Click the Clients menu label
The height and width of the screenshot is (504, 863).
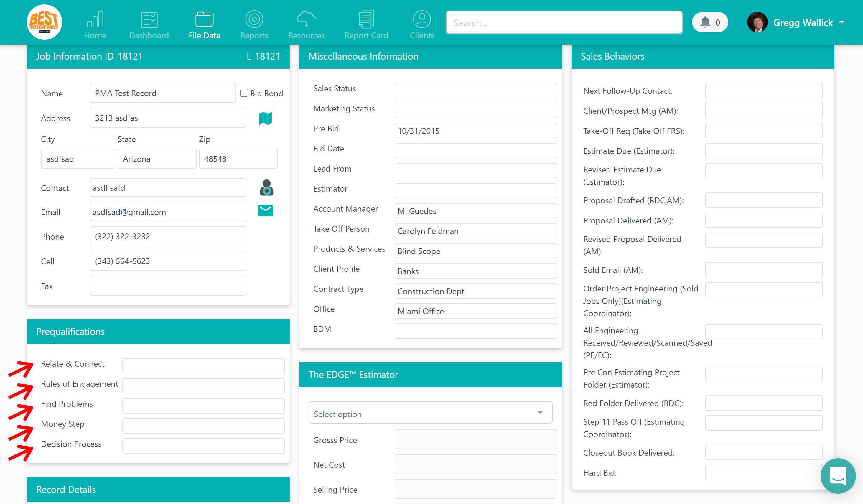[422, 35]
